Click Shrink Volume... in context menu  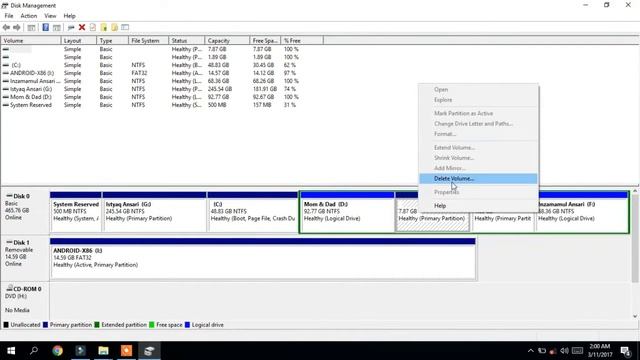pyautogui.click(x=478, y=158)
